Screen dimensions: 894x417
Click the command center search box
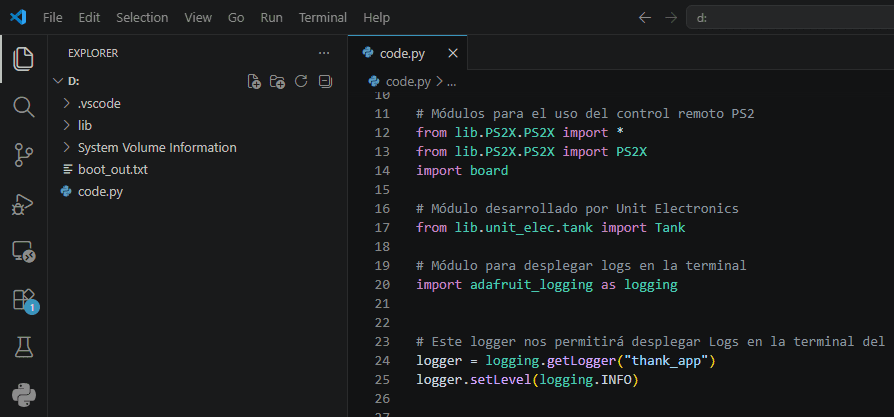click(x=790, y=18)
